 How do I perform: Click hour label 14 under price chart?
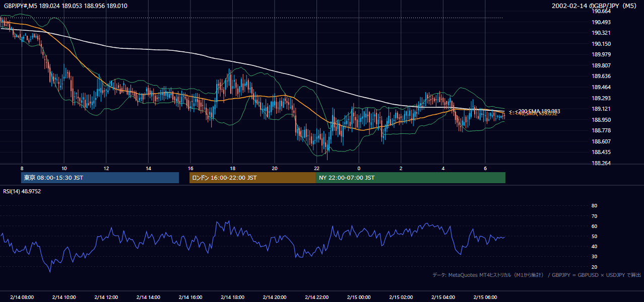[x=148, y=168]
